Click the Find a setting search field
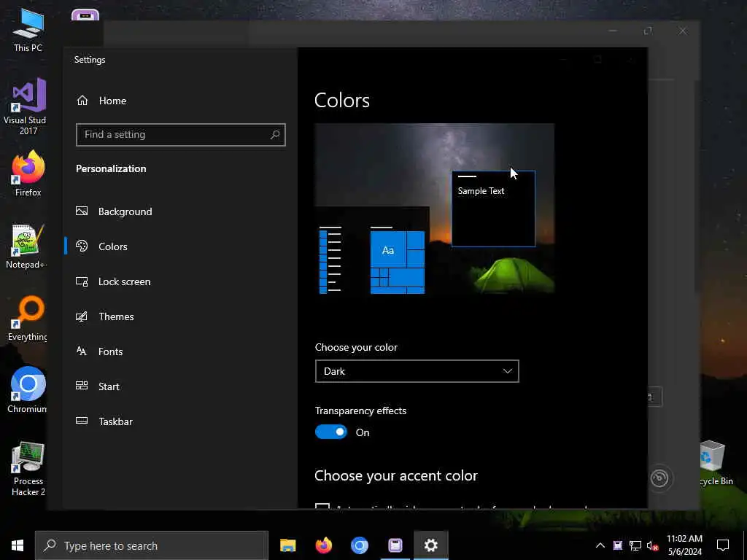The height and width of the screenshot is (560, 747). [x=181, y=135]
